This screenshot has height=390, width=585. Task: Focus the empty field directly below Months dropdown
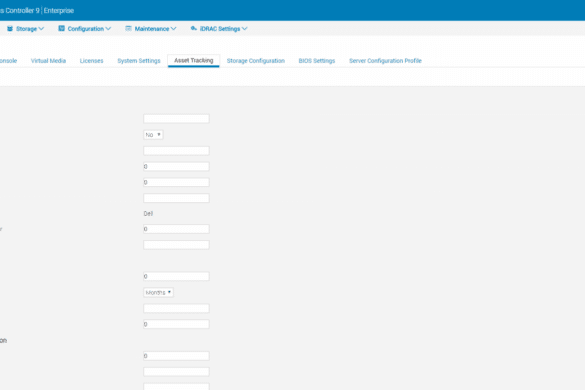[176, 308]
